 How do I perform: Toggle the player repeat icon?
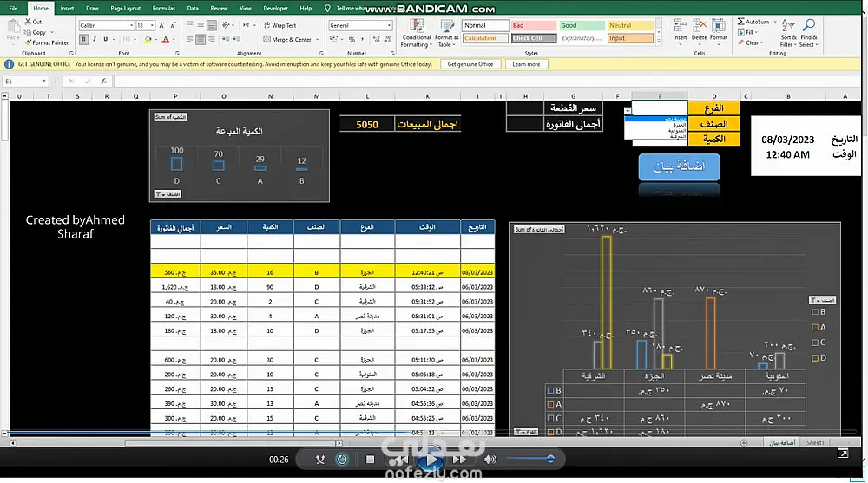tap(342, 460)
